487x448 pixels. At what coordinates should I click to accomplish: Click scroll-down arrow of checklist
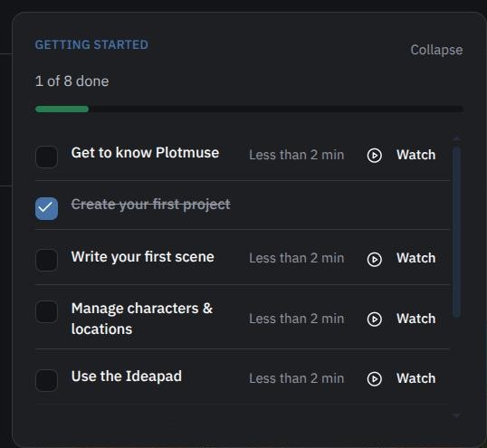coord(456,415)
